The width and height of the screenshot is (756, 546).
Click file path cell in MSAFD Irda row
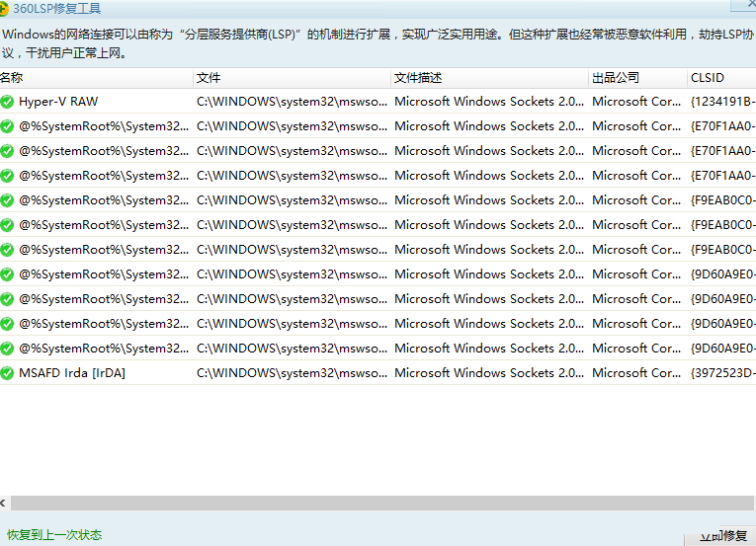coord(292,373)
